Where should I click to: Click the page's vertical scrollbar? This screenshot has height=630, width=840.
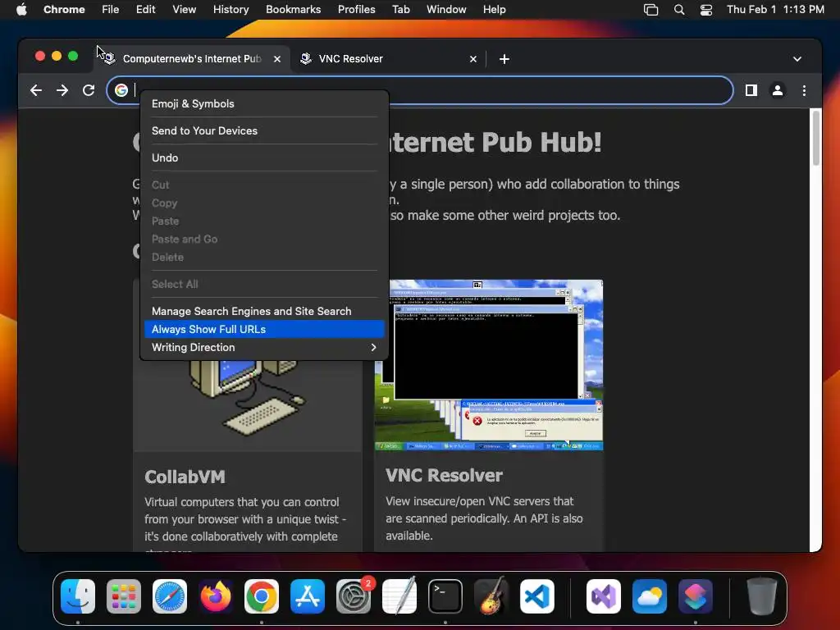815,138
